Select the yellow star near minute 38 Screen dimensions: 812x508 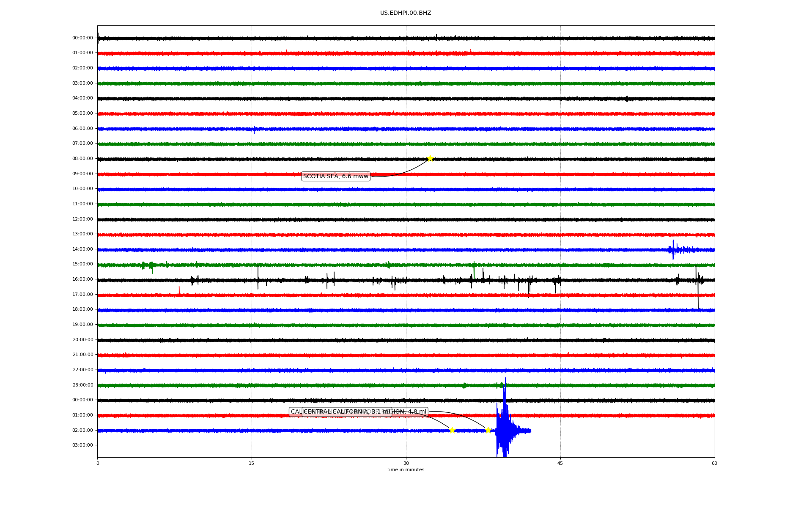(488, 431)
